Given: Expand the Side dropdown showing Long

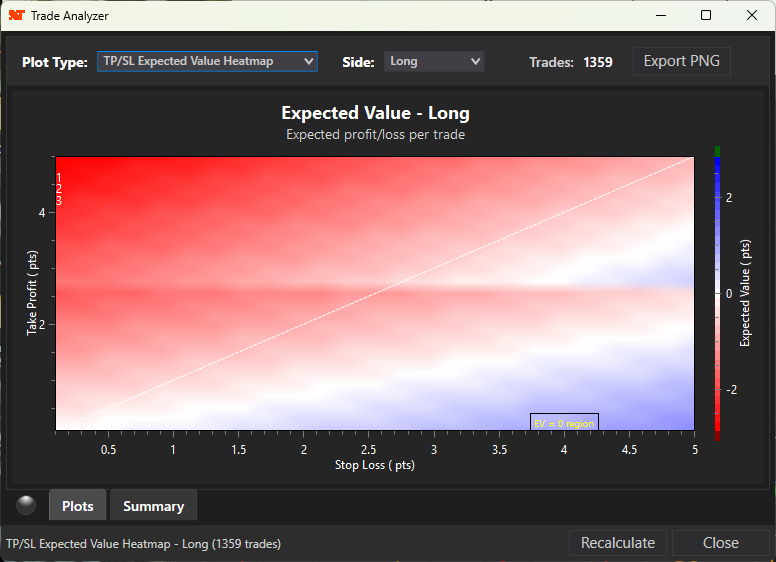Looking at the screenshot, I should (434, 61).
